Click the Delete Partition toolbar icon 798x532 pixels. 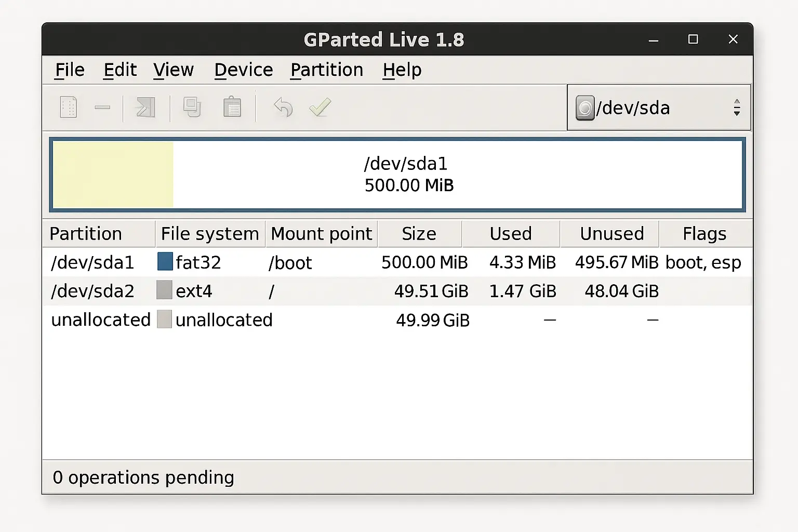(103, 108)
